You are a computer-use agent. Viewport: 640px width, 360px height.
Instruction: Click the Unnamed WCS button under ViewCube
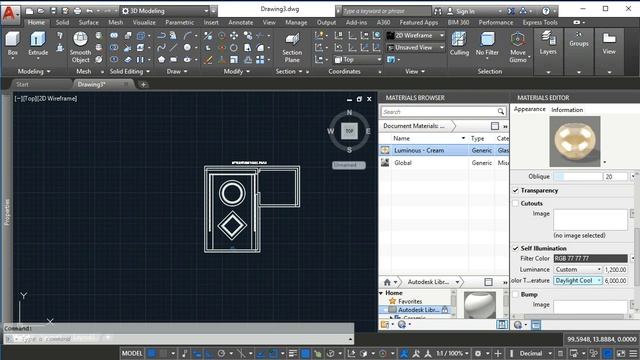(x=349, y=165)
